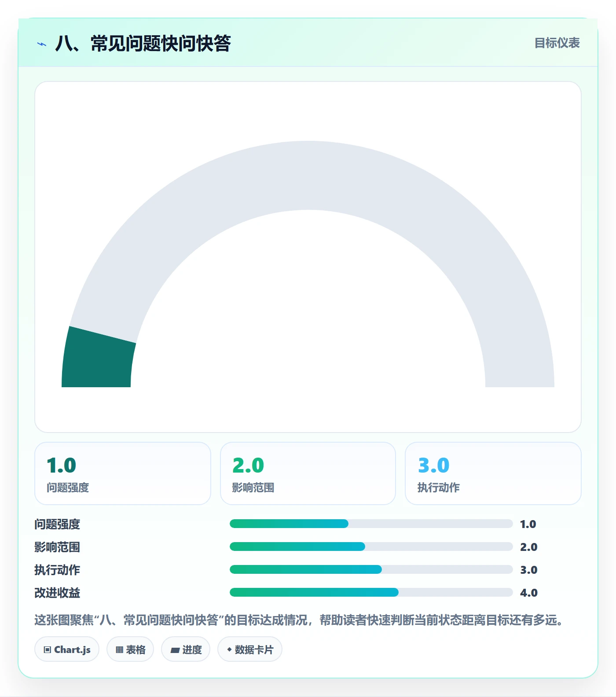The width and height of the screenshot is (616, 697).
Task: Click the 改进收益 progress bar
Action: tap(371, 592)
